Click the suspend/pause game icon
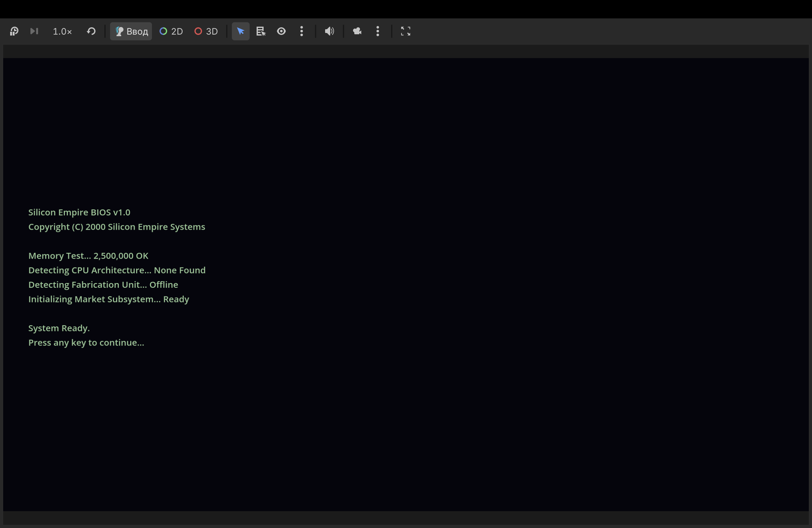 (14, 31)
